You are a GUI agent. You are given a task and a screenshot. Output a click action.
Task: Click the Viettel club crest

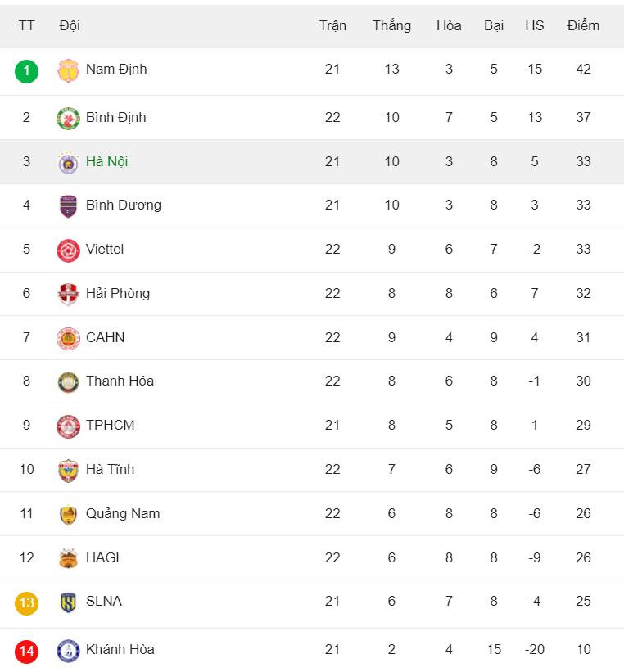coord(68,250)
